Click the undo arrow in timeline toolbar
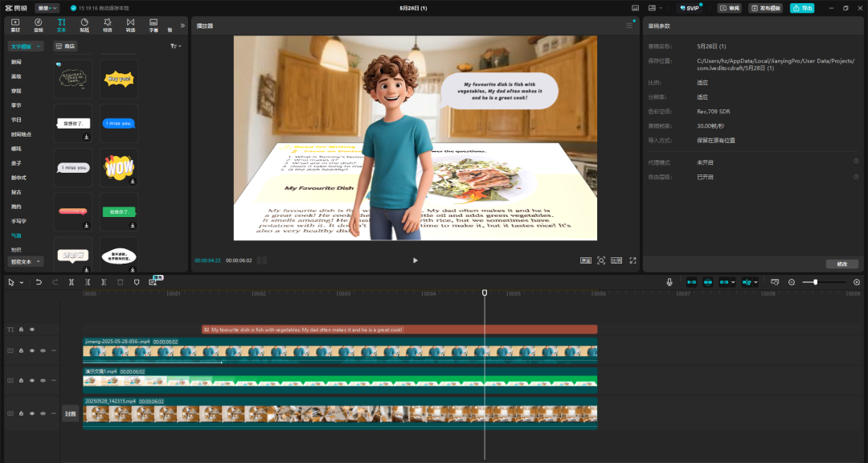 [39, 282]
